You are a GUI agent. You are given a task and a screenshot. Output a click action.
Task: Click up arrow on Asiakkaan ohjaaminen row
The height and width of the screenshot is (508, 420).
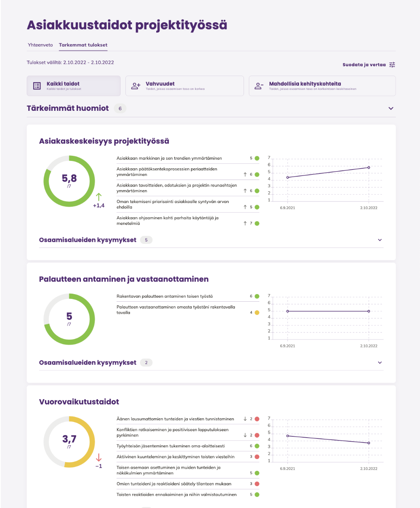[x=245, y=223]
